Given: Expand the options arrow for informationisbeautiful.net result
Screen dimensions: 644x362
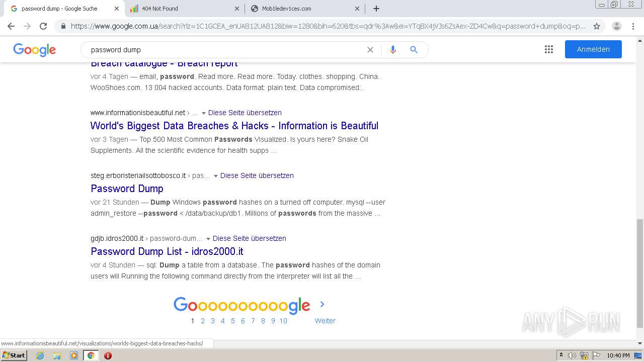Looking at the screenshot, I should click(x=204, y=113).
